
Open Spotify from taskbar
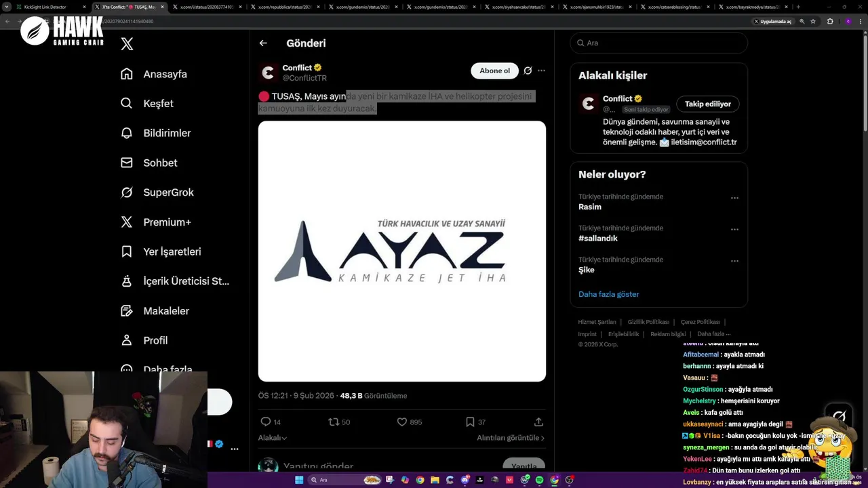(x=540, y=480)
